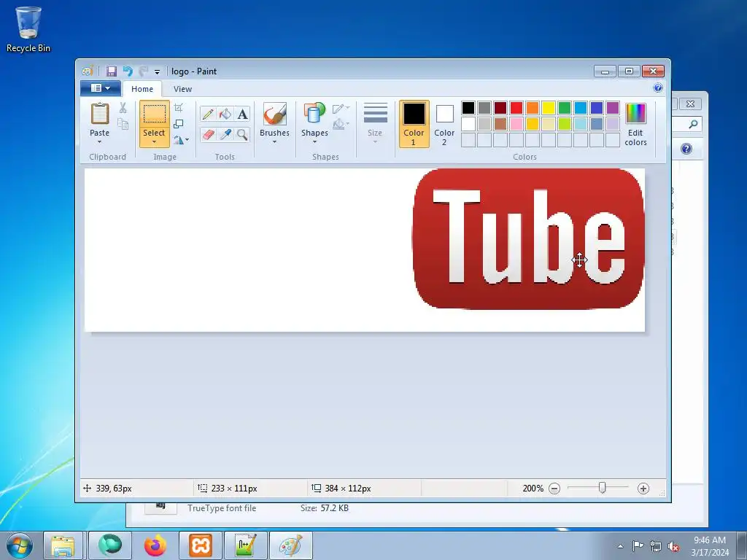Select the Fill with color bucket tool
The height and width of the screenshot is (560, 747).
click(x=225, y=114)
